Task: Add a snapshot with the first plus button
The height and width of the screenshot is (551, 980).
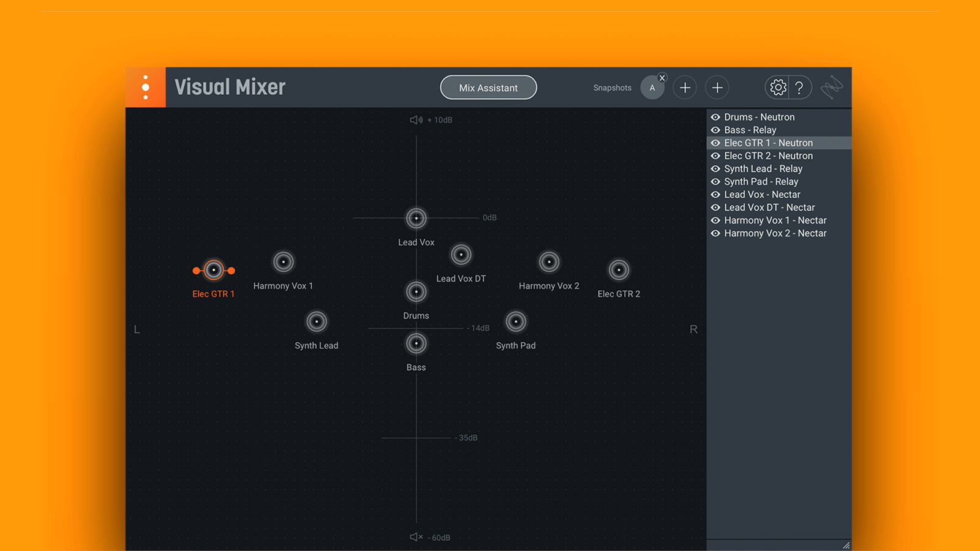Action: pyautogui.click(x=685, y=88)
